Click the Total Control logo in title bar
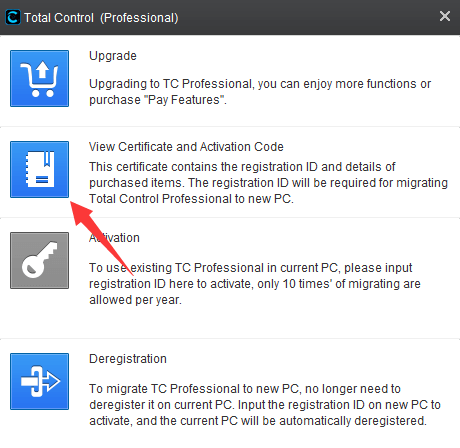This screenshot has width=460, height=448. coord(13,17)
